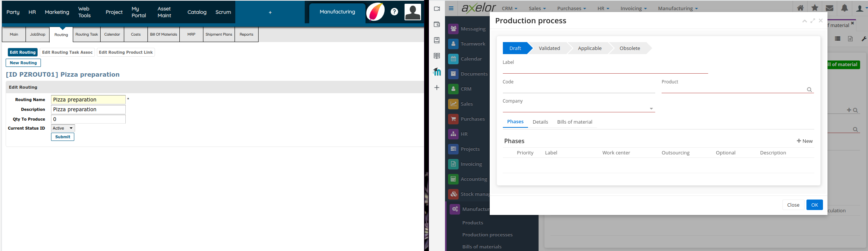Add a new phase with New
The width and height of the screenshot is (868, 251).
[805, 141]
